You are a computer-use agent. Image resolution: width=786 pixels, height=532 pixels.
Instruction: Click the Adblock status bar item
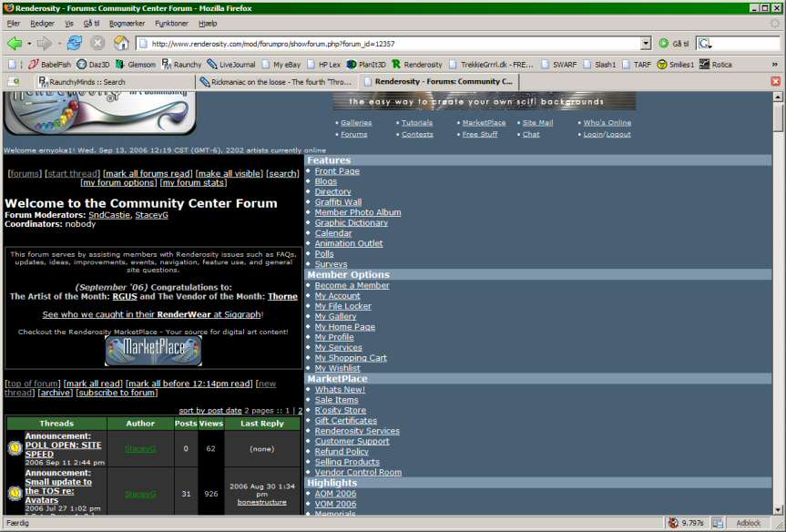[x=748, y=523]
